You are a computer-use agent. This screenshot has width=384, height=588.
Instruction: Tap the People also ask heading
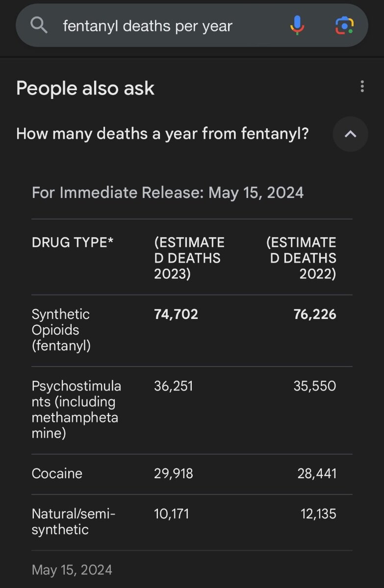coord(85,88)
